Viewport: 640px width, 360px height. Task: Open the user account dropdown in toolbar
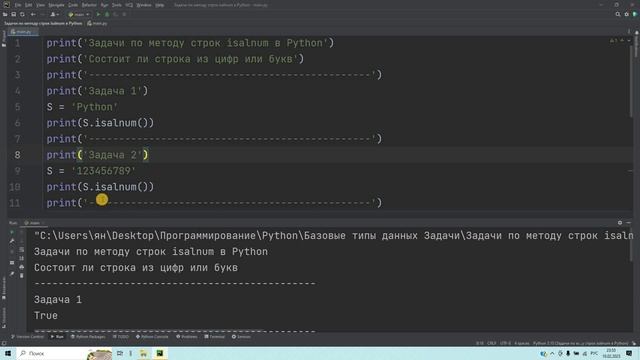tap(54, 14)
